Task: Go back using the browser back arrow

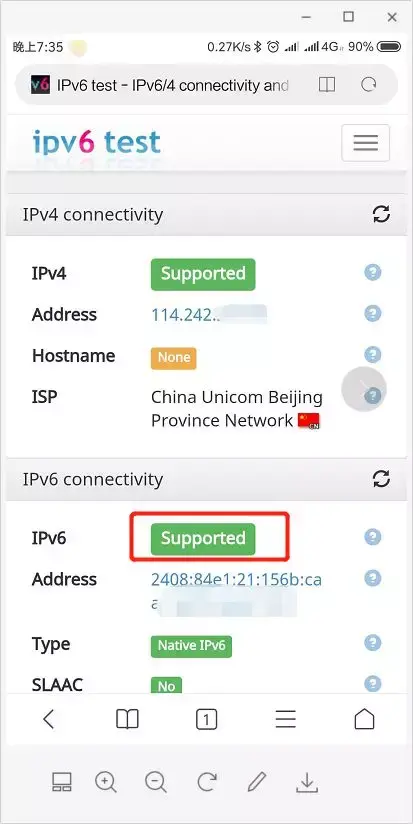Action: coord(48,719)
